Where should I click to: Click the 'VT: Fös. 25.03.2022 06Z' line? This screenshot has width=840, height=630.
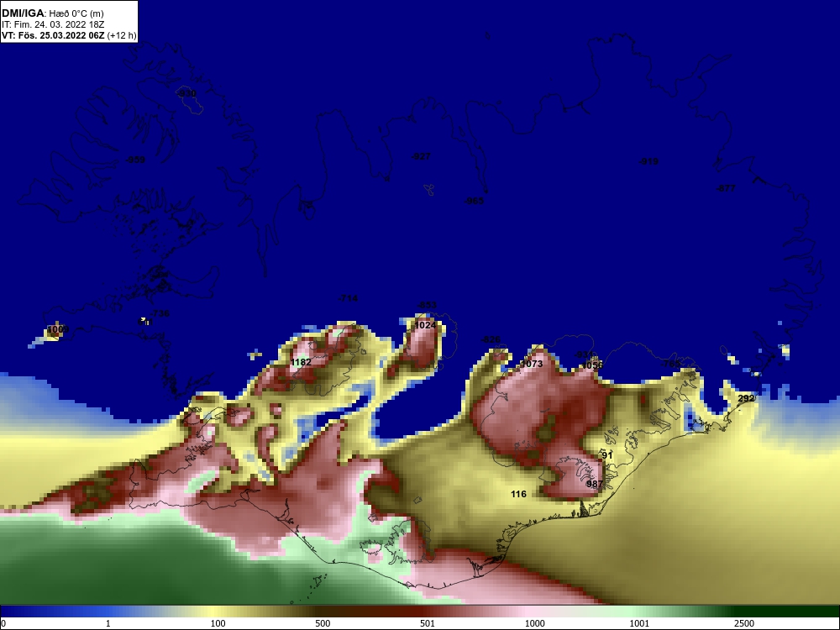53,36
